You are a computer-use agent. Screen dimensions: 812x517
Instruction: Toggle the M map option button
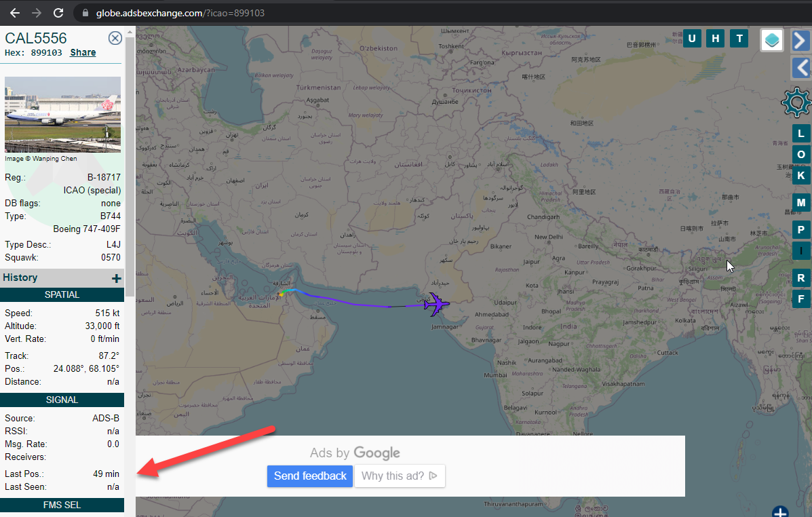pyautogui.click(x=800, y=203)
